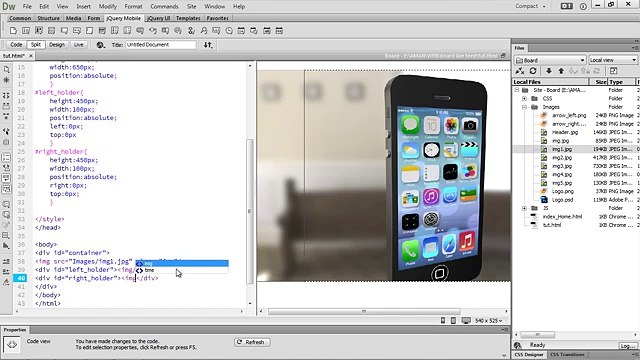The height and width of the screenshot is (360, 640).
Task: Insert a jQuery Mobile Page
Action: (x=13, y=31)
